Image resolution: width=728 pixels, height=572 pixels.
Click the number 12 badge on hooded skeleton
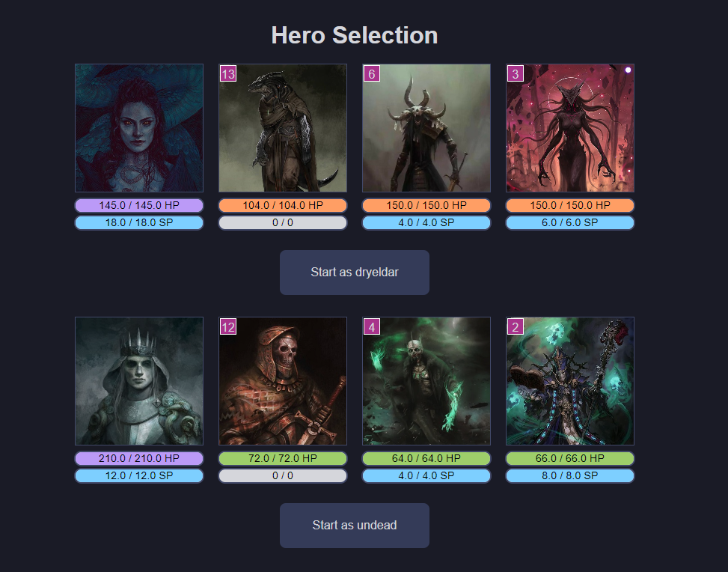click(x=228, y=326)
